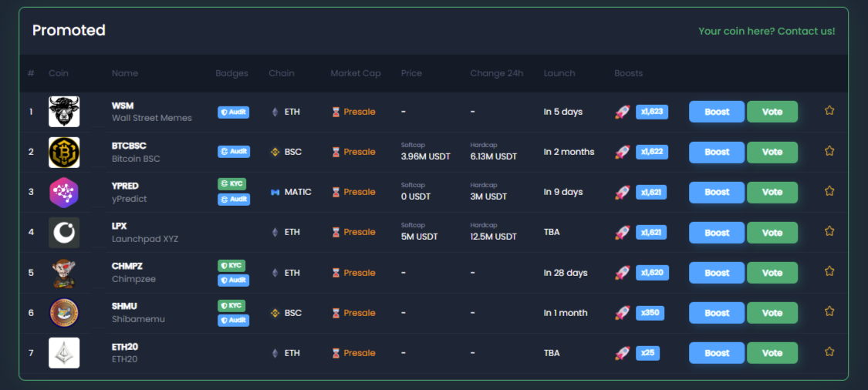
Task: Click the Audit badge for BTCBSC
Action: (234, 152)
